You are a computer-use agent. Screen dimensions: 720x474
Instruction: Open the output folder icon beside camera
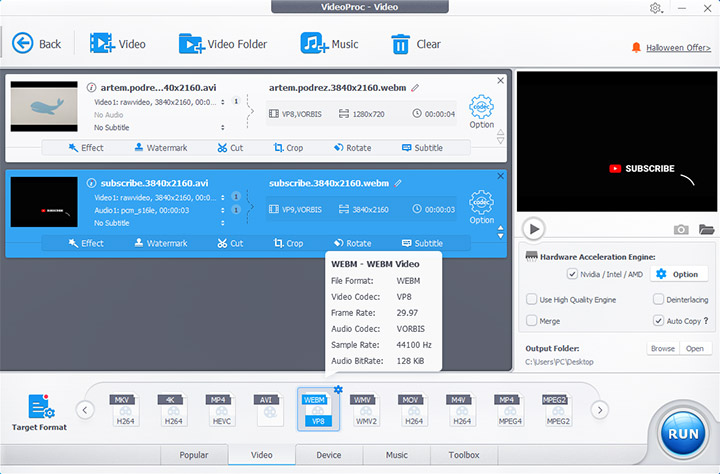pyautogui.click(x=707, y=229)
